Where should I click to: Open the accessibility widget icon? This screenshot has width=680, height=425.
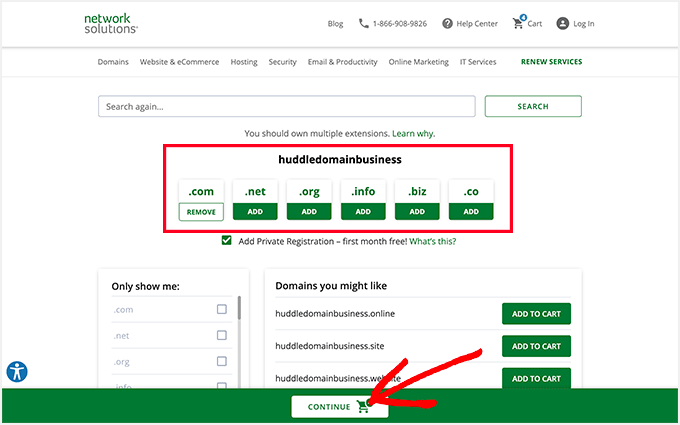click(17, 372)
